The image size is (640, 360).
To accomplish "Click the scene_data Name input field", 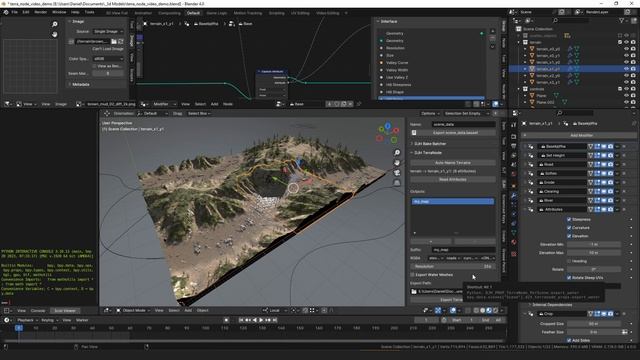I will (x=464, y=124).
